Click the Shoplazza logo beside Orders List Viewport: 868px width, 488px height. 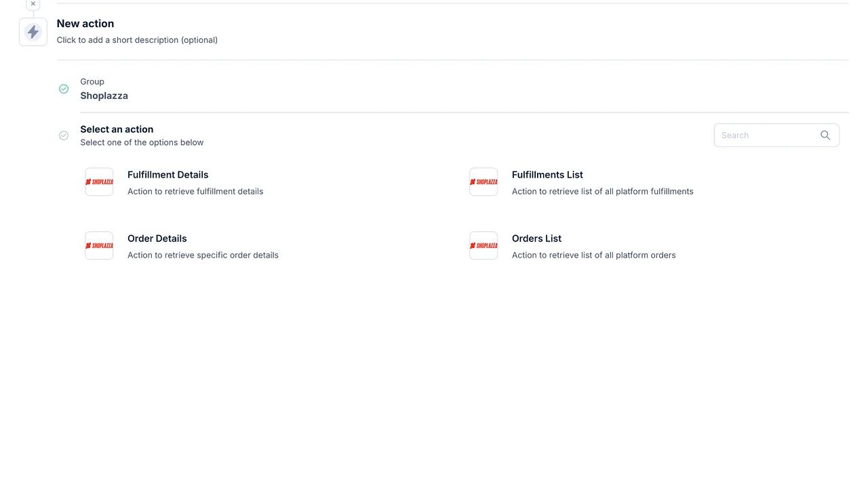(x=484, y=245)
